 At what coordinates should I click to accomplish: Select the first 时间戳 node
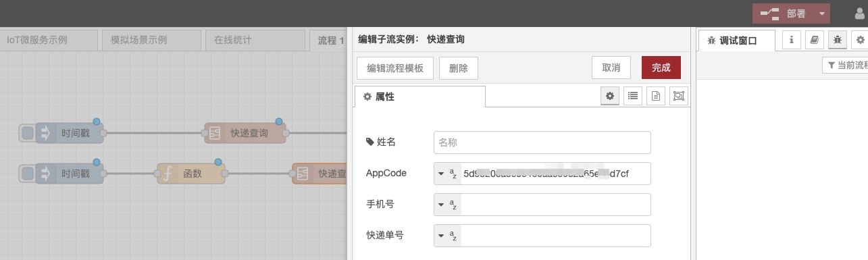pos(70,133)
